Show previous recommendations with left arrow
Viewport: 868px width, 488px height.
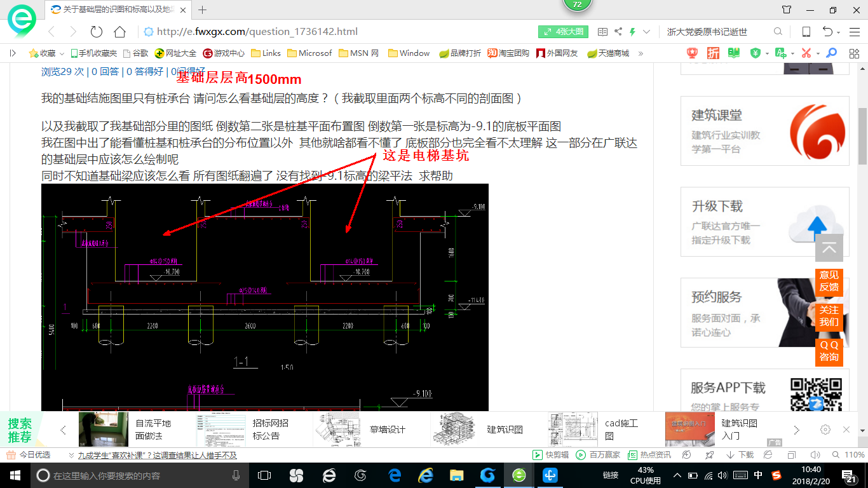pyautogui.click(x=63, y=430)
